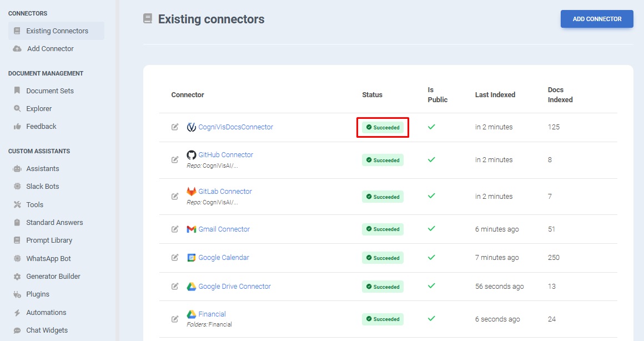Click Succeeded status badge for Financial

[x=383, y=319]
